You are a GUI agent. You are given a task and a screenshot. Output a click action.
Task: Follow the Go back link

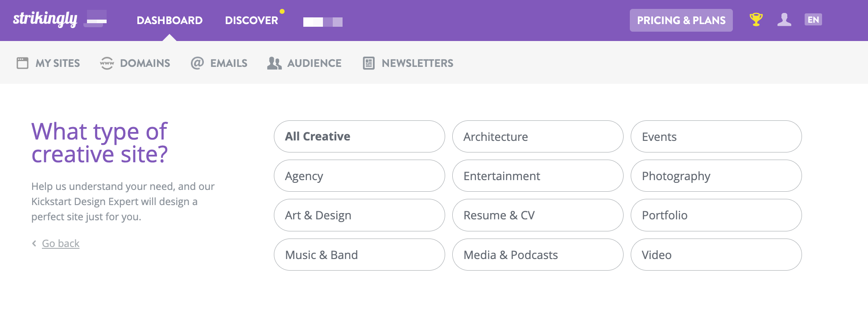tap(61, 243)
